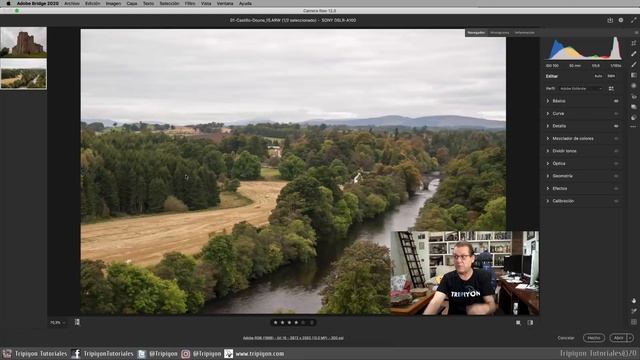The height and width of the screenshot is (360, 640).
Task: Open the Filtro menu
Action: click(190, 3)
